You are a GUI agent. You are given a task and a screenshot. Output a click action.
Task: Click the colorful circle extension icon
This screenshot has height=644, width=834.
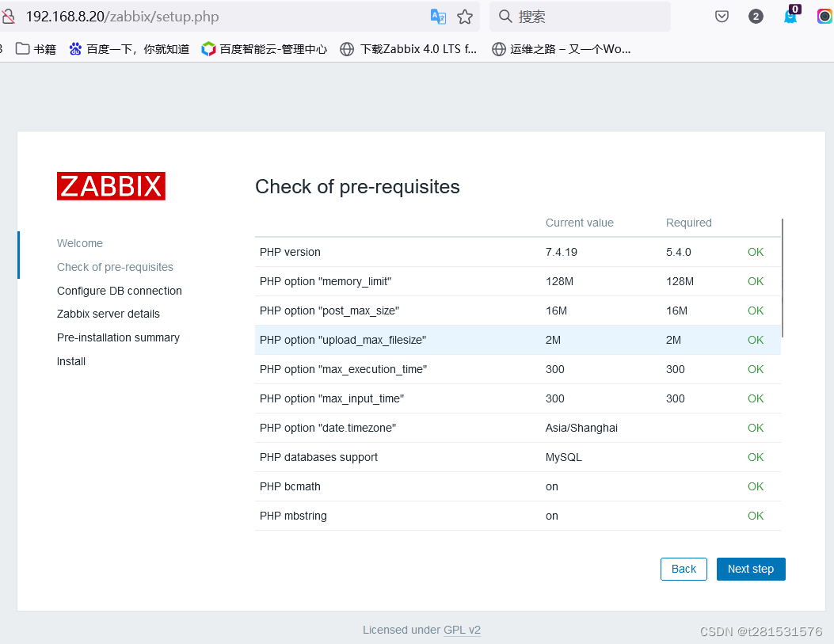(825, 17)
